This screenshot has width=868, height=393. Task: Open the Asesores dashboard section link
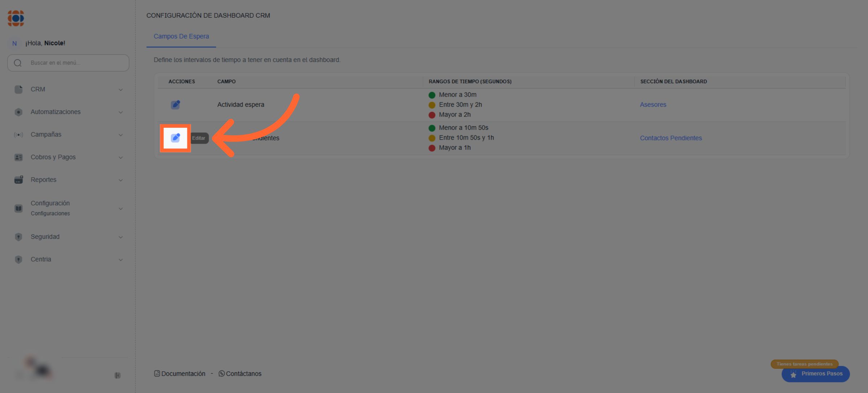point(653,105)
